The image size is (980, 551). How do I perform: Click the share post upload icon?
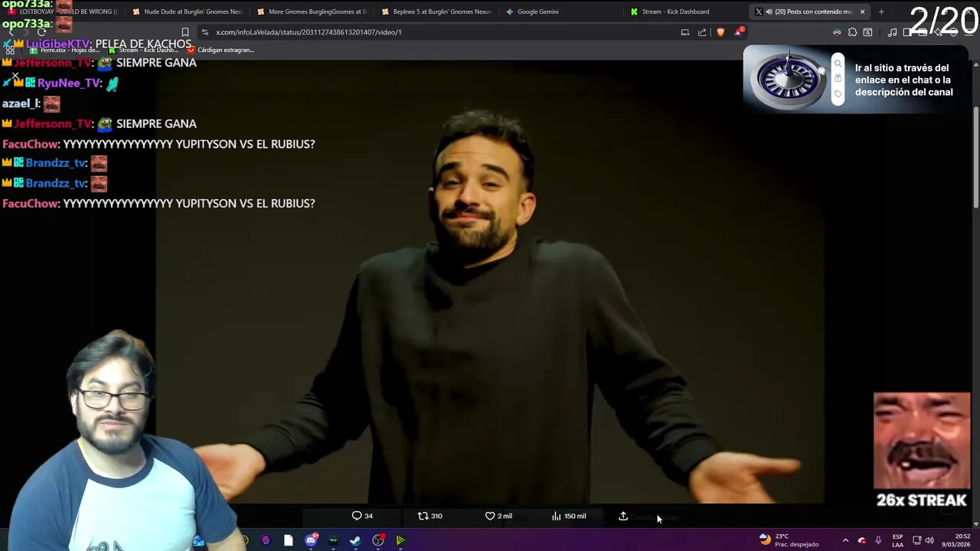tap(623, 516)
